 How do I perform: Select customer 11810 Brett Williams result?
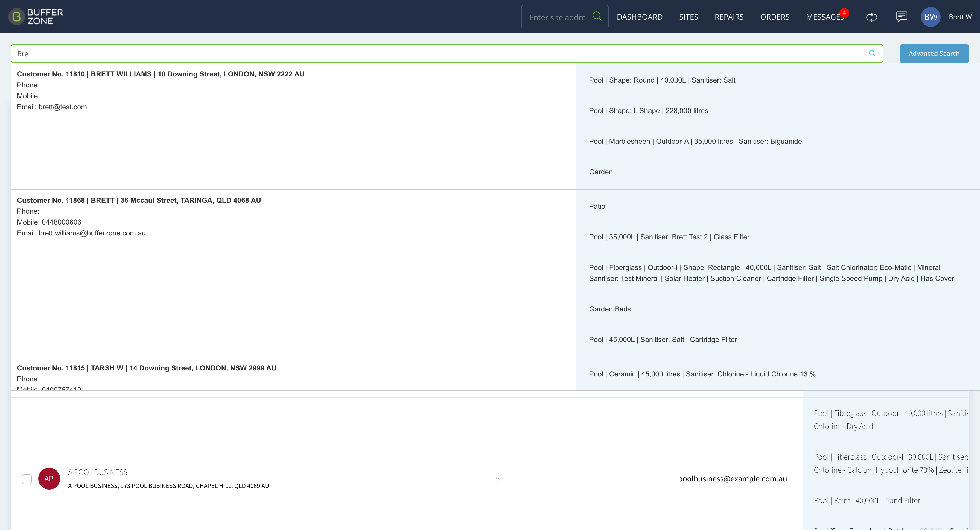click(x=294, y=126)
